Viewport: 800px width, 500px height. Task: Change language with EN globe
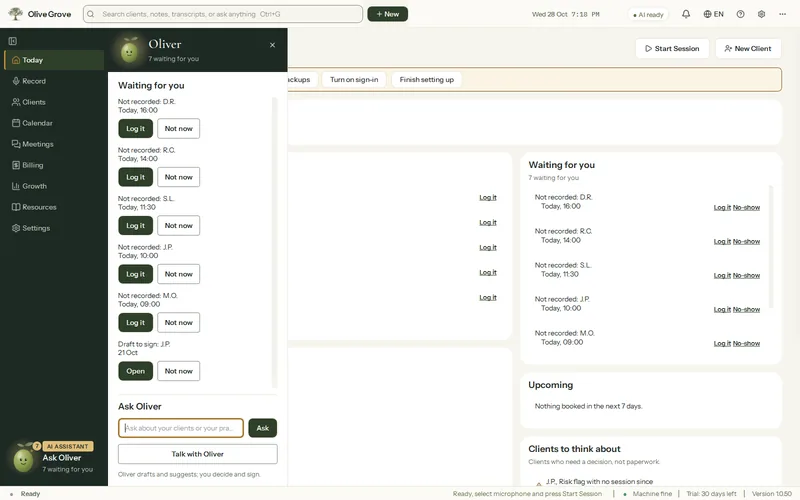(713, 14)
